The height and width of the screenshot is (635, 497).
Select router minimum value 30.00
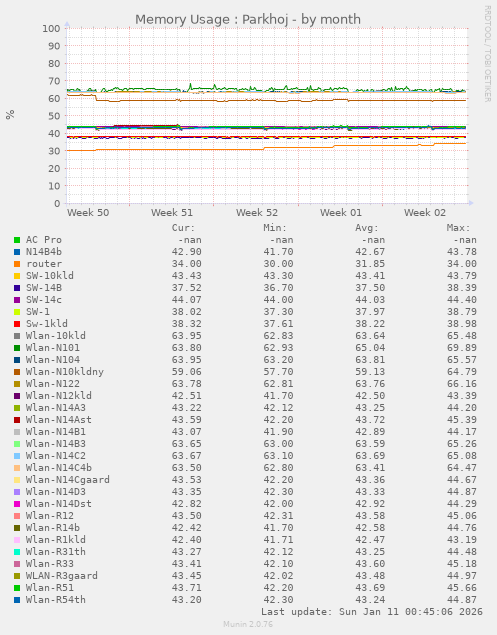(x=278, y=264)
